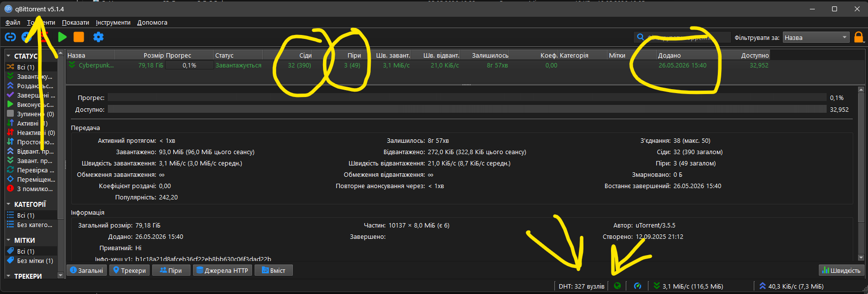This screenshot has width=868, height=294.
Task: Sort by the Статус column header
Action: [238, 55]
